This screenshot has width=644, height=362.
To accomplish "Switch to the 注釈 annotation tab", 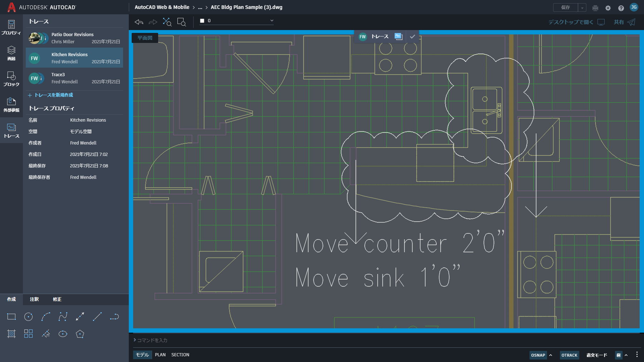I will [x=34, y=299].
